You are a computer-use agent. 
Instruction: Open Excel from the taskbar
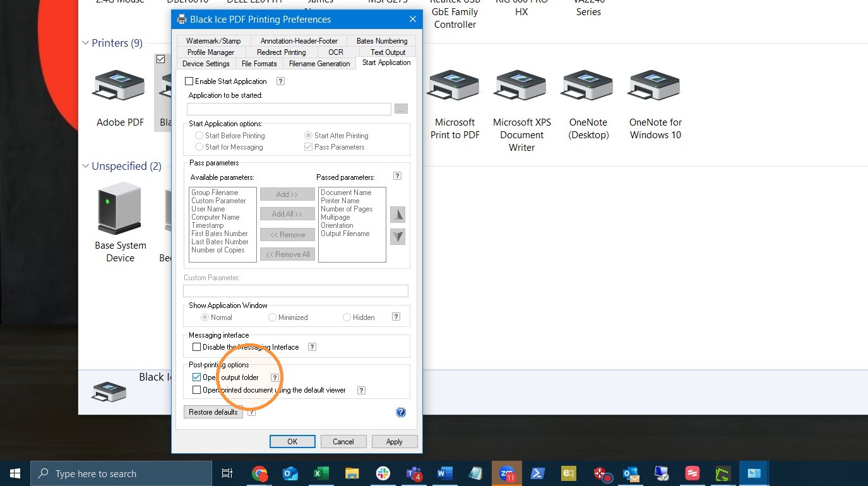321,473
